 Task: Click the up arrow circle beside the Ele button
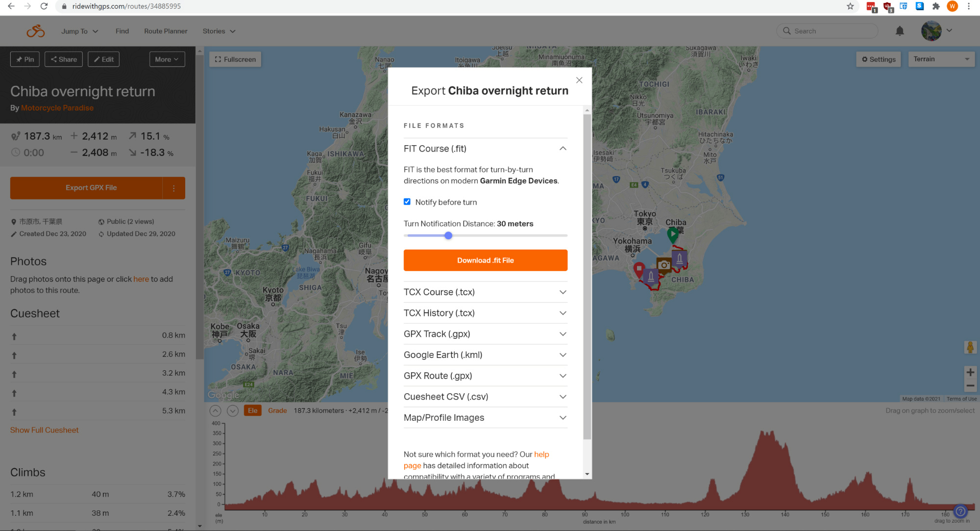coord(215,411)
